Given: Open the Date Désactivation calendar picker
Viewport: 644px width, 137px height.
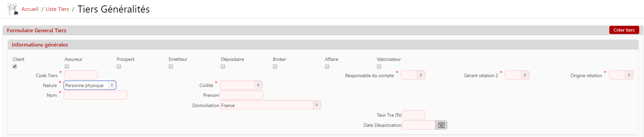Looking at the screenshot, I should click(441, 125).
